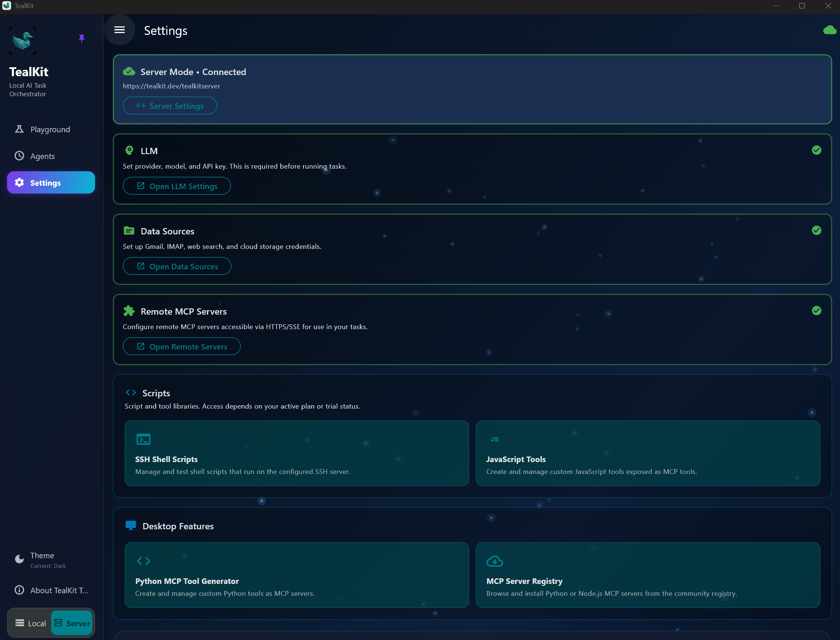The width and height of the screenshot is (840, 640).
Task: Close the TealKit window
Action: (828, 6)
